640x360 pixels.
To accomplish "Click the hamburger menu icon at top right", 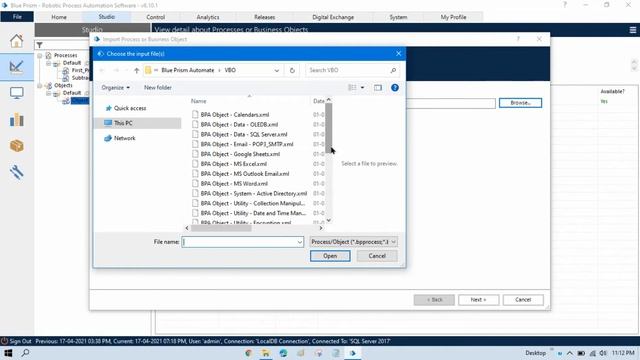I will tap(633, 30).
